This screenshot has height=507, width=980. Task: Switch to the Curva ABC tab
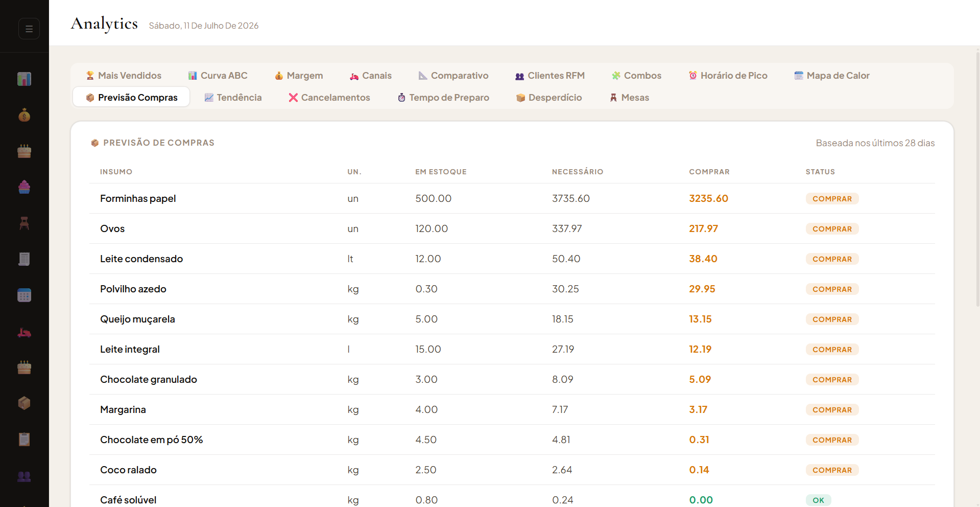218,76
